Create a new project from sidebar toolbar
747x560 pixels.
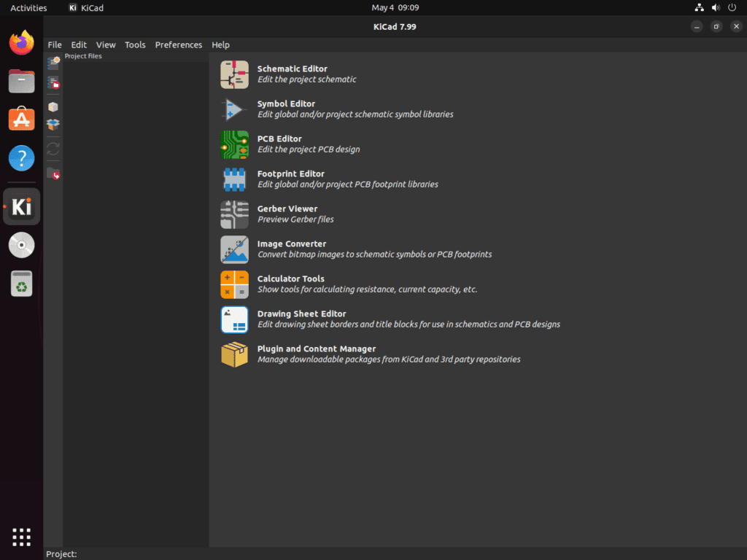pyautogui.click(x=53, y=63)
